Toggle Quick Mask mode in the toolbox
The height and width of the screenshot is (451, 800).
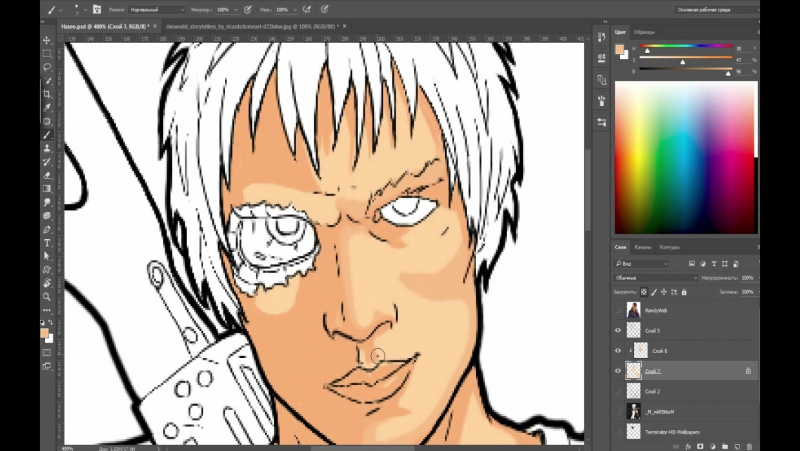click(47, 353)
